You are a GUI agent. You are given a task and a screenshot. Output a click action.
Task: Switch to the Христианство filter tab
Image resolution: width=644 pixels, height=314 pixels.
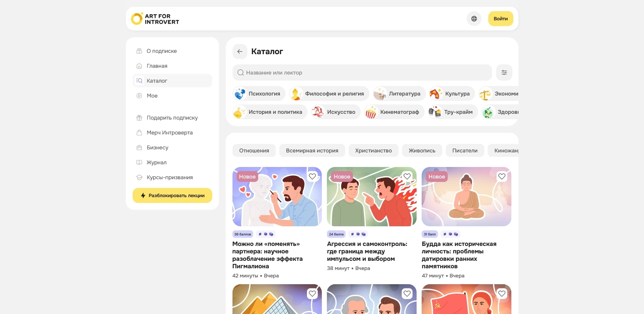[x=373, y=150]
